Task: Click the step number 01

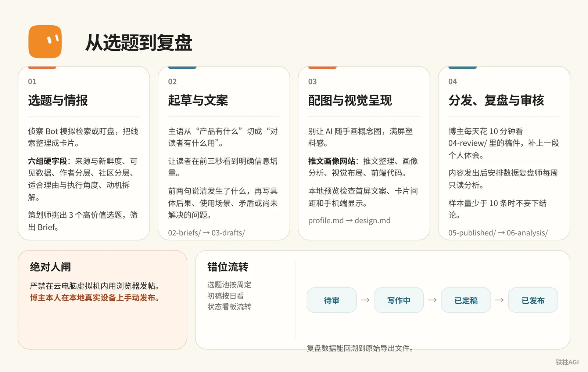Action: point(32,82)
